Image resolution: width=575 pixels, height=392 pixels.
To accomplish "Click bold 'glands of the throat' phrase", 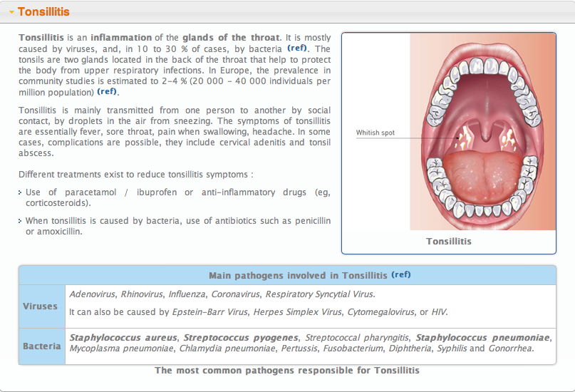I will (231, 37).
